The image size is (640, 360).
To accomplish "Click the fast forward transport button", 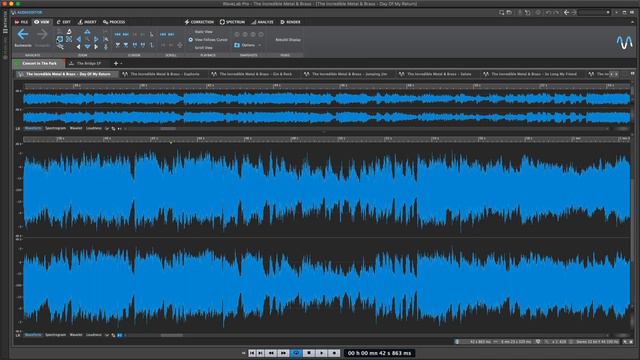I will [x=283, y=353].
